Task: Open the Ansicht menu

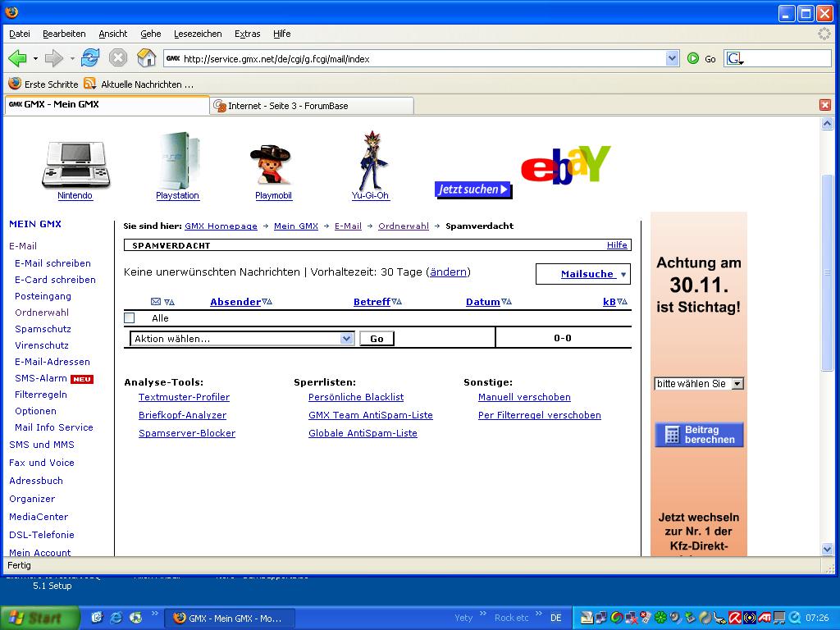Action: point(112,34)
